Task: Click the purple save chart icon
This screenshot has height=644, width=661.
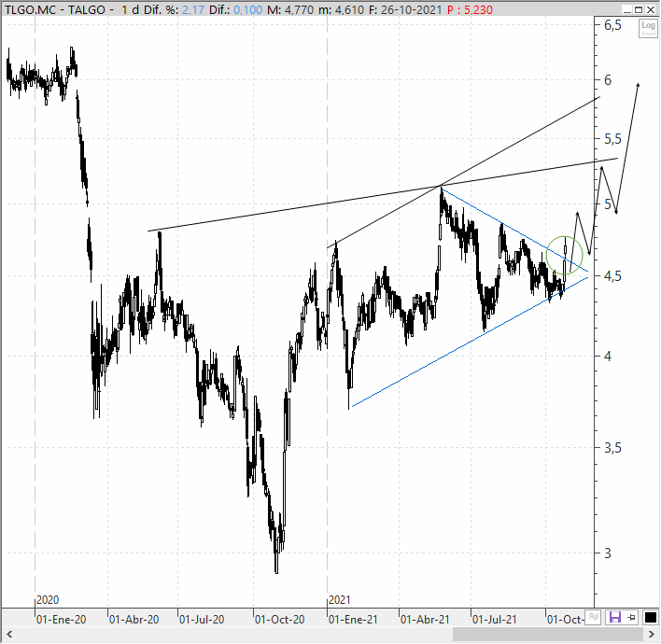Action: coord(615,618)
